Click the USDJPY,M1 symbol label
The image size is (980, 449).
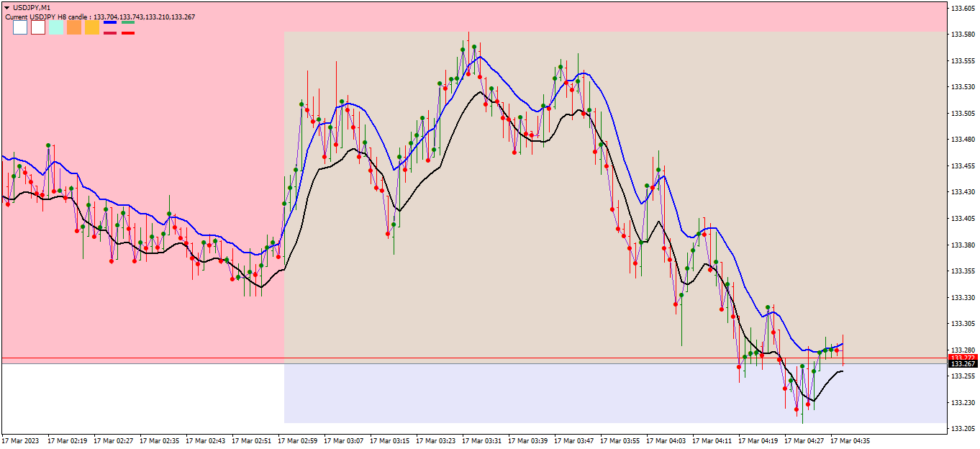pos(32,7)
